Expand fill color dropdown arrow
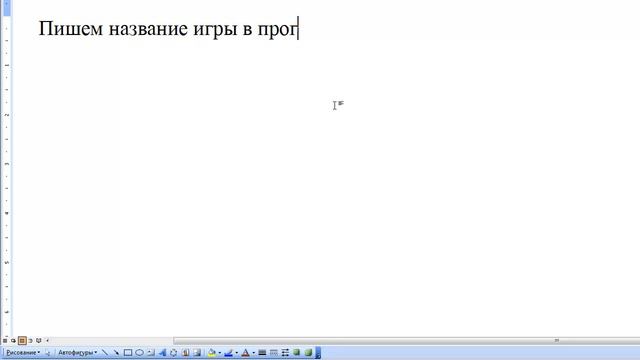The width and height of the screenshot is (640, 360). click(x=220, y=353)
